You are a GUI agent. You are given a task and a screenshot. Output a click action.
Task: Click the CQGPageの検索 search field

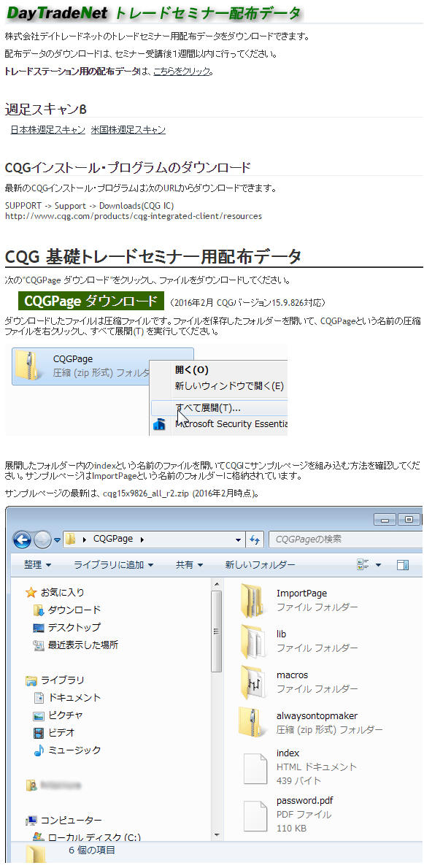pos(345,539)
